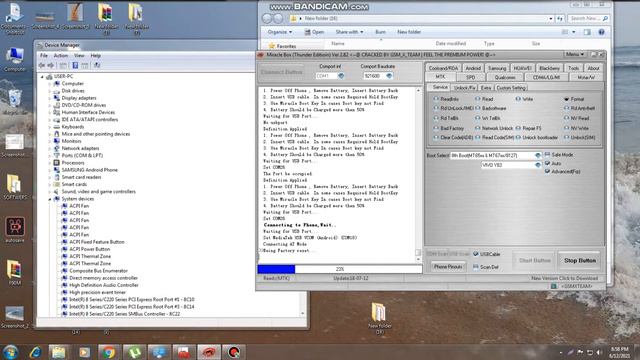Click GSMXTEAM status bar icon
This screenshot has height=360, width=640.
point(553,286)
